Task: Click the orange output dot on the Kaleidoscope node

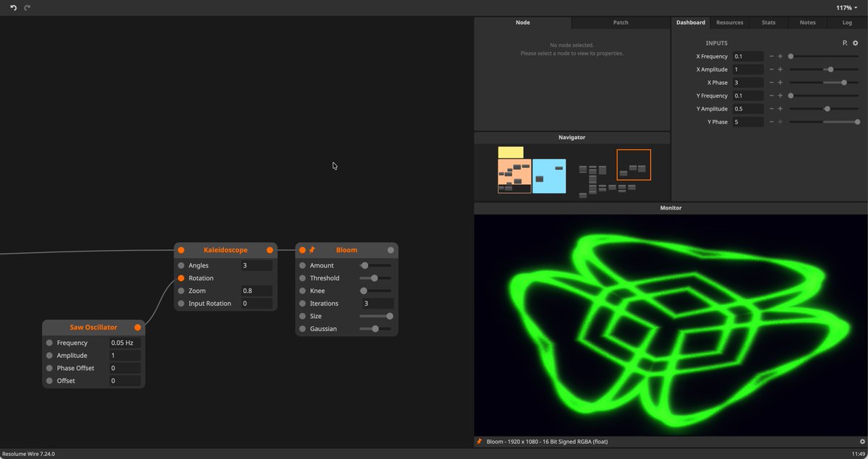Action: [x=270, y=250]
